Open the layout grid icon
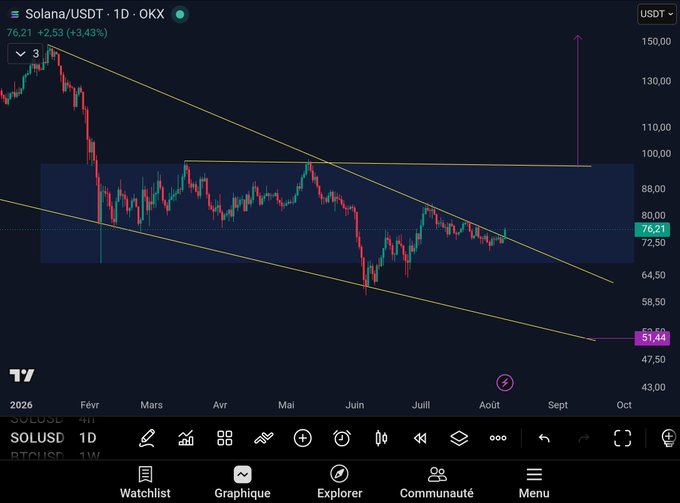The height and width of the screenshot is (503, 680). (225, 438)
